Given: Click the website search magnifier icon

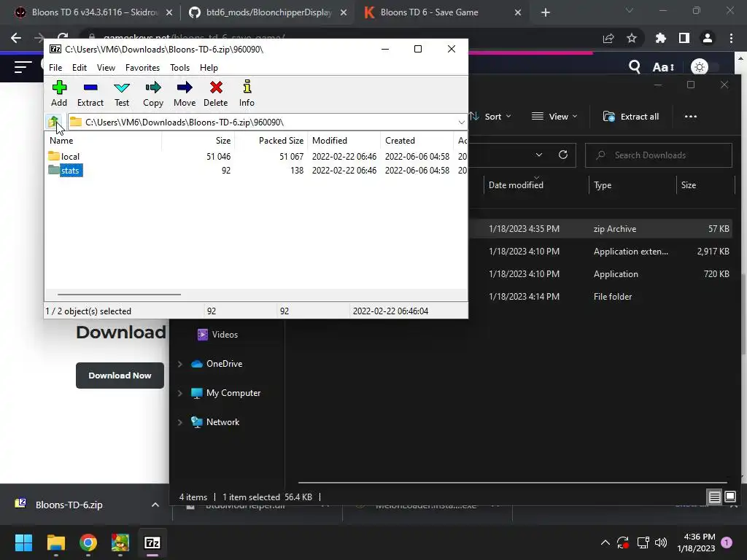Looking at the screenshot, I should (x=634, y=67).
